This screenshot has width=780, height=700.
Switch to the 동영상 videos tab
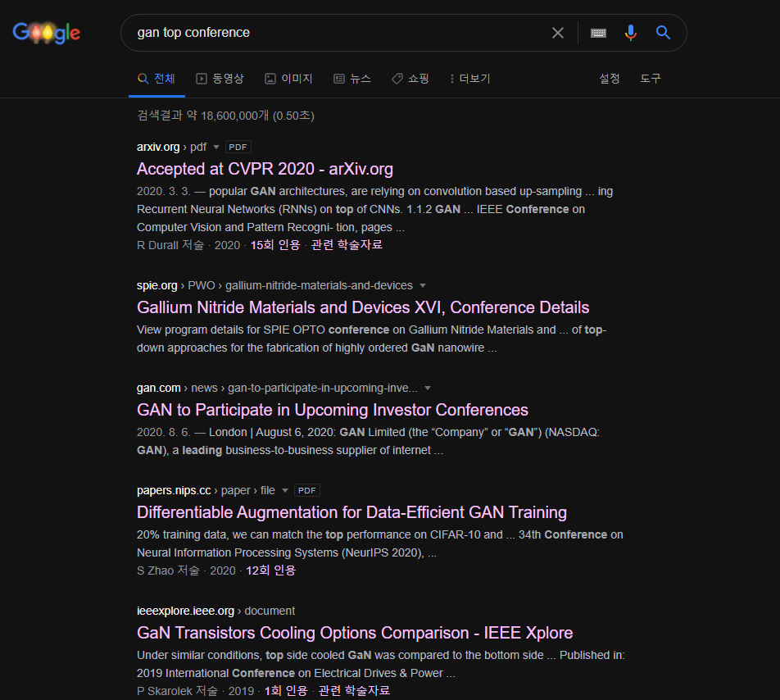click(220, 79)
